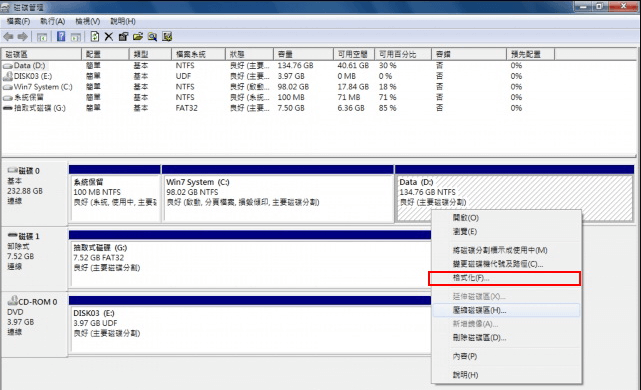Viewport: 641px width, 390px height.
Task: Sort by the 類型 column header
Action: click(x=150, y=54)
